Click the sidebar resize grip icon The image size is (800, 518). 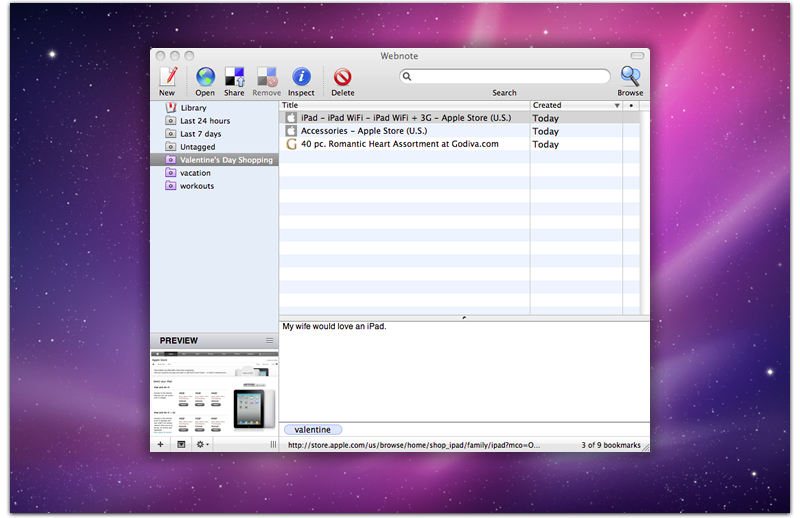point(273,445)
